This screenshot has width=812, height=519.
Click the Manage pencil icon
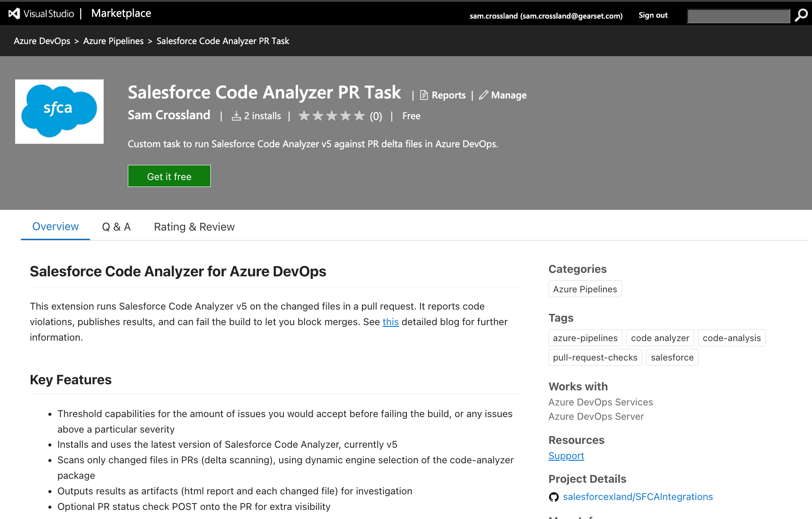click(x=483, y=95)
